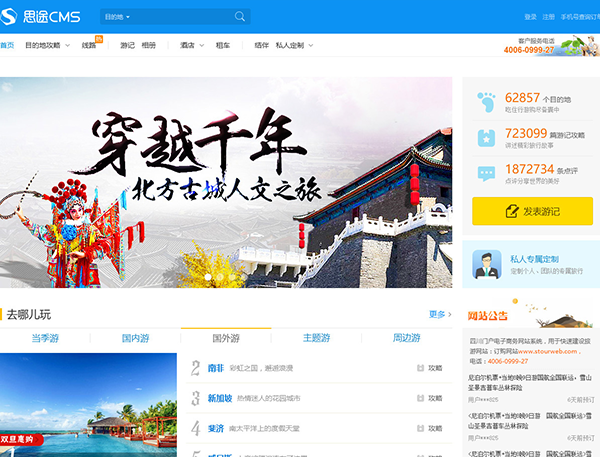The width and height of the screenshot is (600, 457).
Task: Click the 私人专属定制 avatar icon
Action: point(487,264)
